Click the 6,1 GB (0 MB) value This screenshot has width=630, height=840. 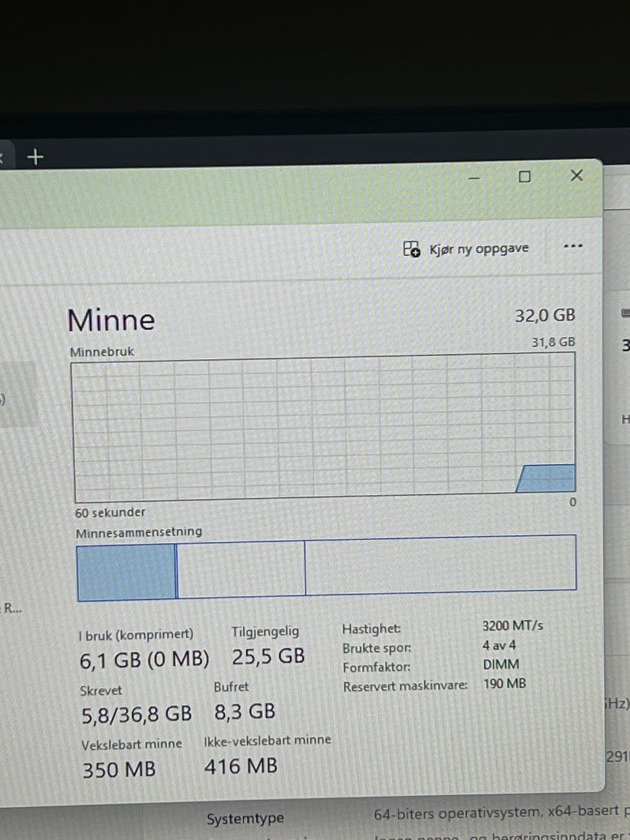click(x=144, y=660)
